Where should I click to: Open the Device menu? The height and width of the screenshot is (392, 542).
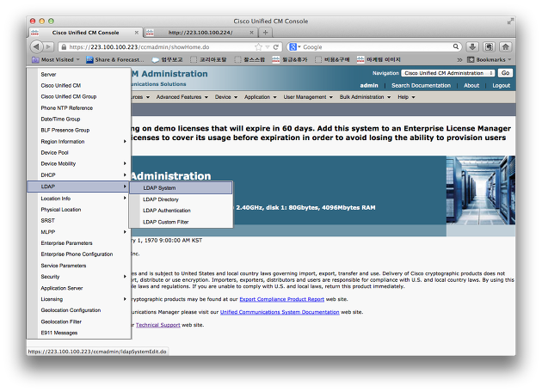point(226,97)
